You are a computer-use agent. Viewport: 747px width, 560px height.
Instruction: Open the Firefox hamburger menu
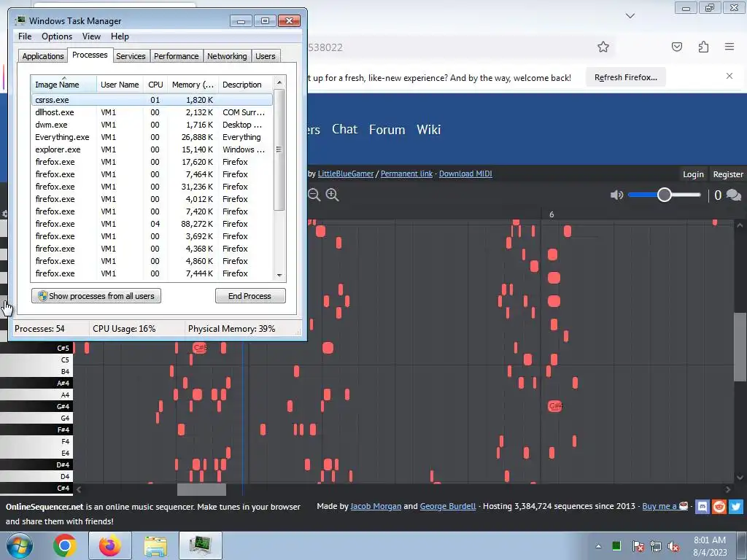pyautogui.click(x=729, y=47)
